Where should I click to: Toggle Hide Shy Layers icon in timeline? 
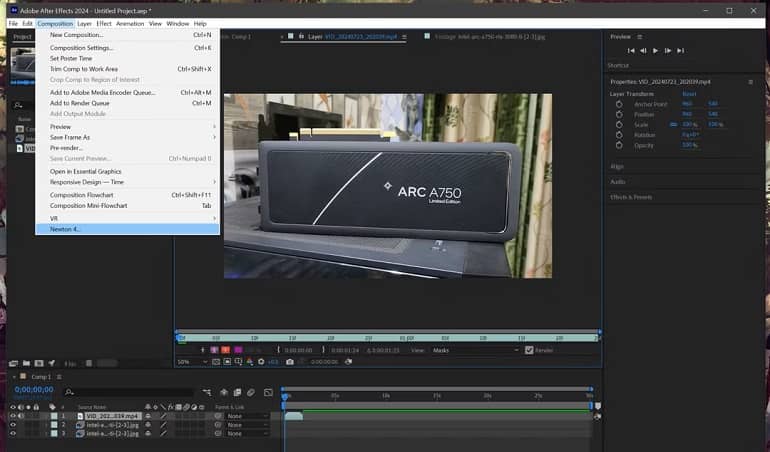[224, 393]
